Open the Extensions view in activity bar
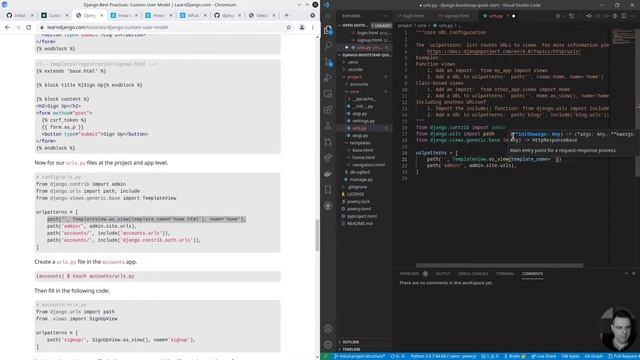640x360 pixels. click(328, 110)
